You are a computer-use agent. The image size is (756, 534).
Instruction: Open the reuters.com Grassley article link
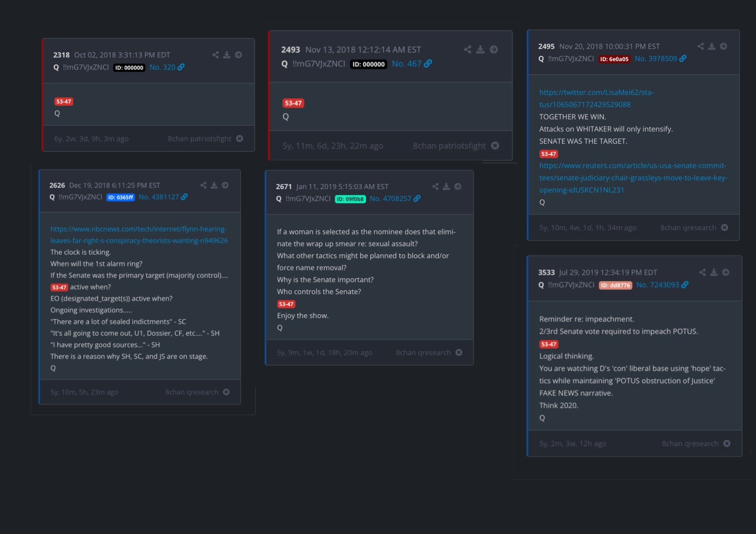[x=633, y=178]
